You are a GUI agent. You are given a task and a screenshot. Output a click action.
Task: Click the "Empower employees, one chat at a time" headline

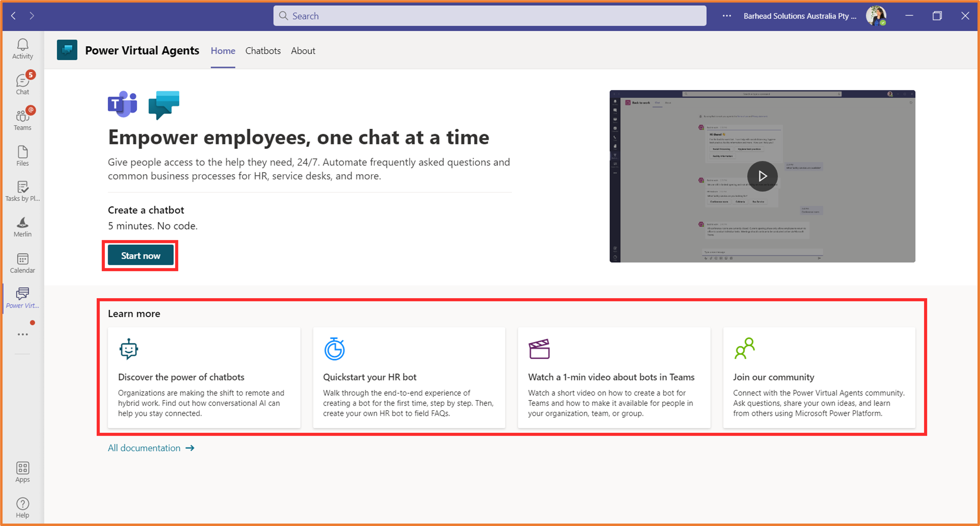298,137
